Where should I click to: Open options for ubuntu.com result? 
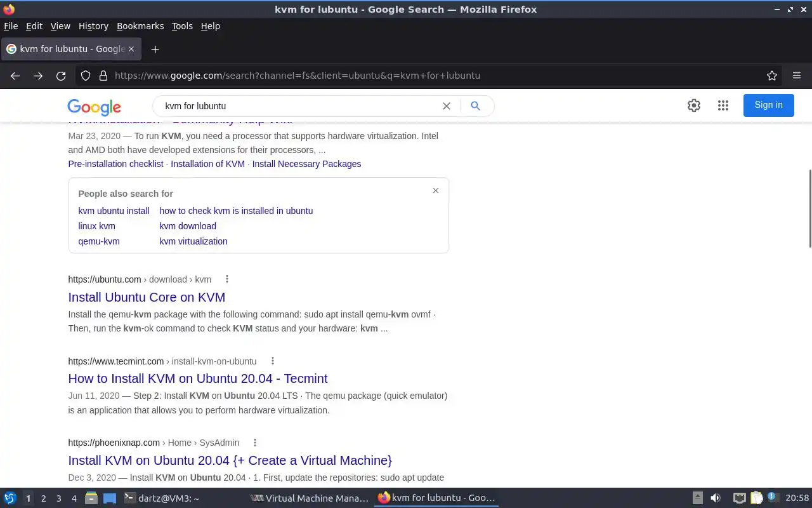(x=227, y=279)
